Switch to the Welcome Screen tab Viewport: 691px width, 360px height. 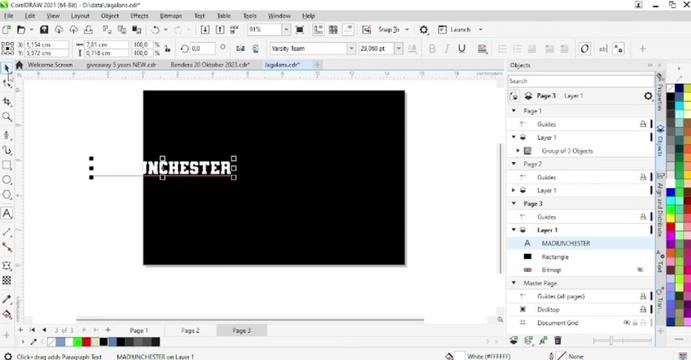click(x=50, y=65)
